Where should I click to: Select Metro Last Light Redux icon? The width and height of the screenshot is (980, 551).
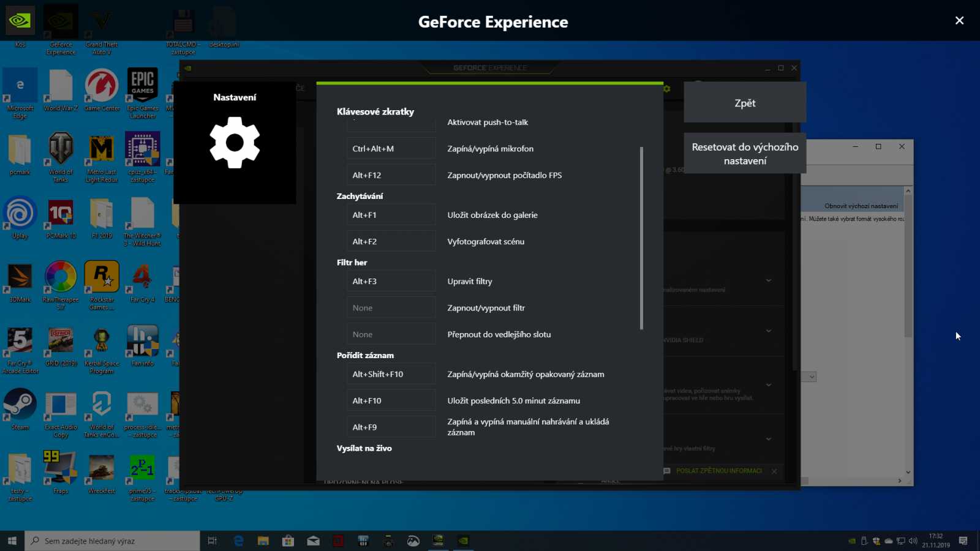tap(102, 157)
